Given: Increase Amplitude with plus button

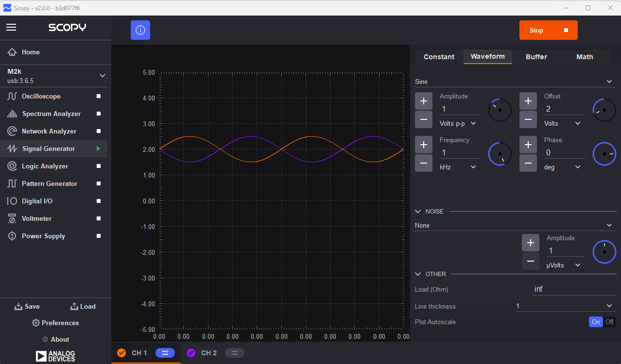Looking at the screenshot, I should (x=424, y=101).
